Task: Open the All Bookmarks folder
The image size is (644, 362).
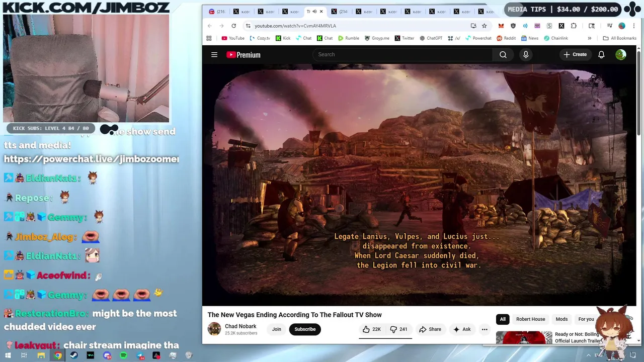Action: 619,38
